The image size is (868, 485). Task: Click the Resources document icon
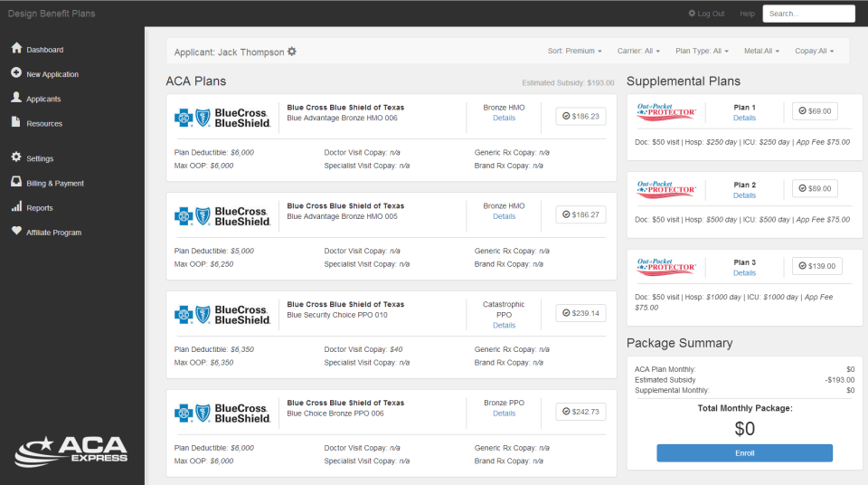pos(16,122)
